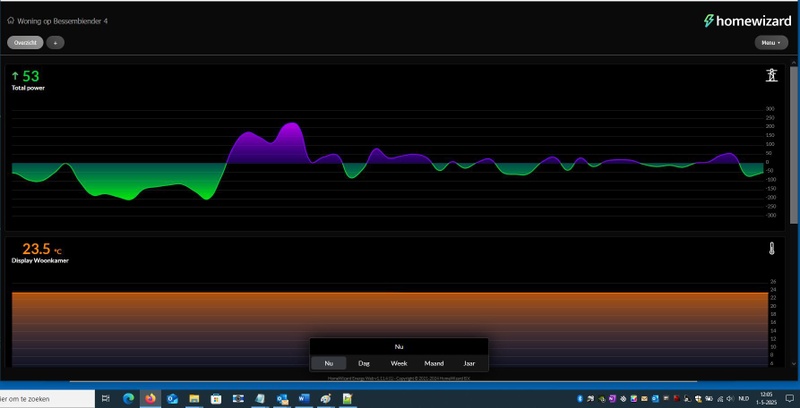Click the NVIDIA tray icon
The width and height of the screenshot is (800, 408).
click(602, 399)
